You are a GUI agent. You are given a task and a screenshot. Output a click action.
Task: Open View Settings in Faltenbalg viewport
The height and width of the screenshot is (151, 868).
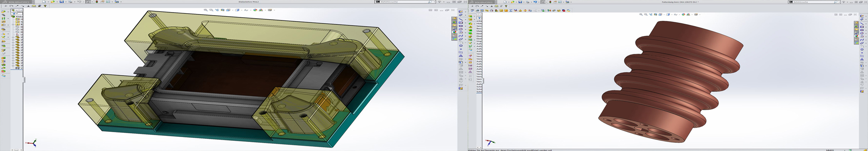[696, 14]
